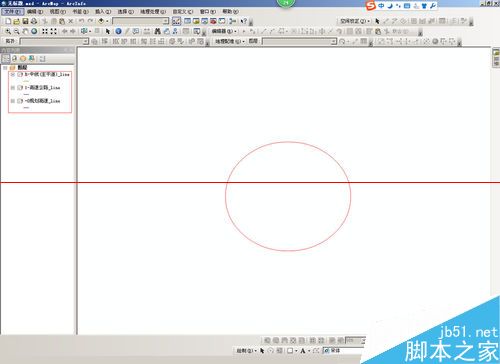Viewport: 500px width, 364px height.
Task: Open the 地理配准 (Georeferencing) dropdown
Action: pyautogui.click(x=230, y=41)
